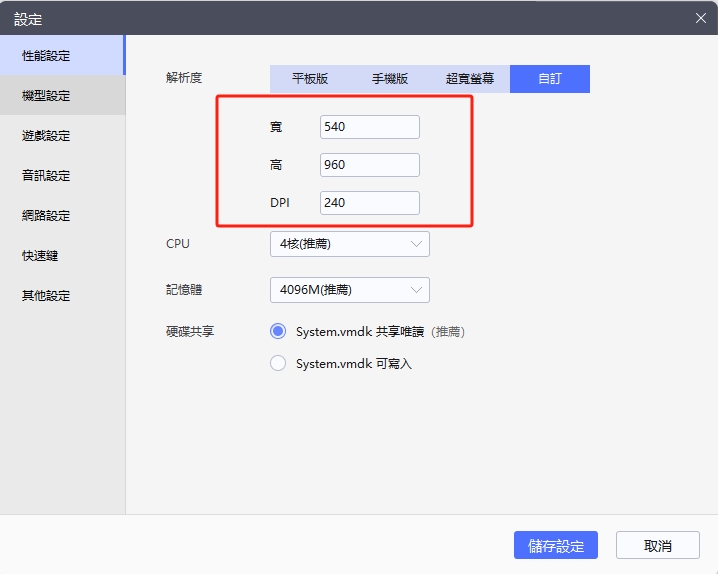
Task: Expand the 記憶體 dropdown showing 4096M(推薦)
Action: pyautogui.click(x=350, y=290)
